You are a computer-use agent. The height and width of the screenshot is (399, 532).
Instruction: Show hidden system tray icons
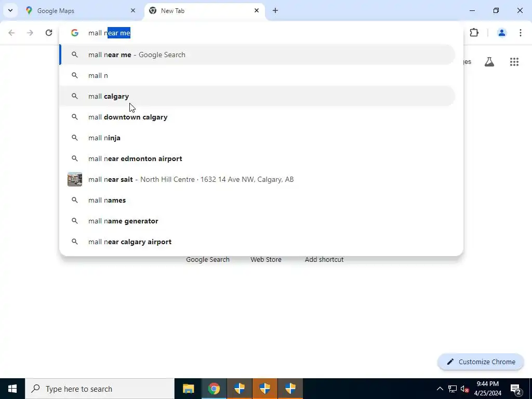(x=440, y=389)
